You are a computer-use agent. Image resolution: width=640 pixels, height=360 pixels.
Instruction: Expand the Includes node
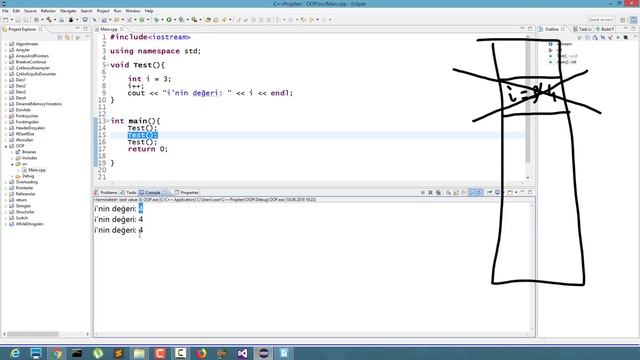pyautogui.click(x=12, y=158)
